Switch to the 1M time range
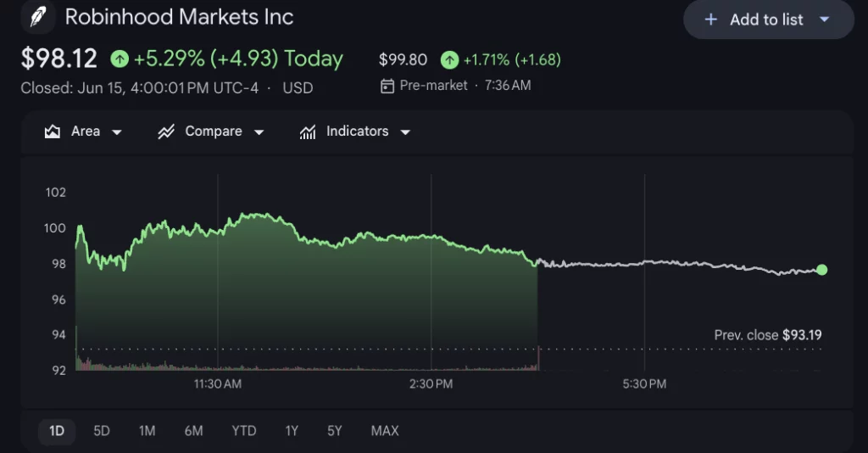Image resolution: width=868 pixels, height=453 pixels. (147, 431)
